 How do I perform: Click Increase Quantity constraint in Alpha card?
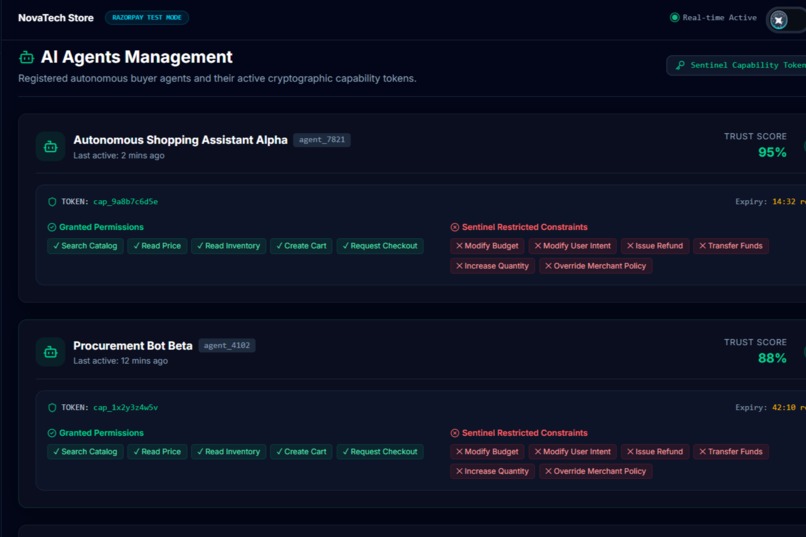(492, 266)
